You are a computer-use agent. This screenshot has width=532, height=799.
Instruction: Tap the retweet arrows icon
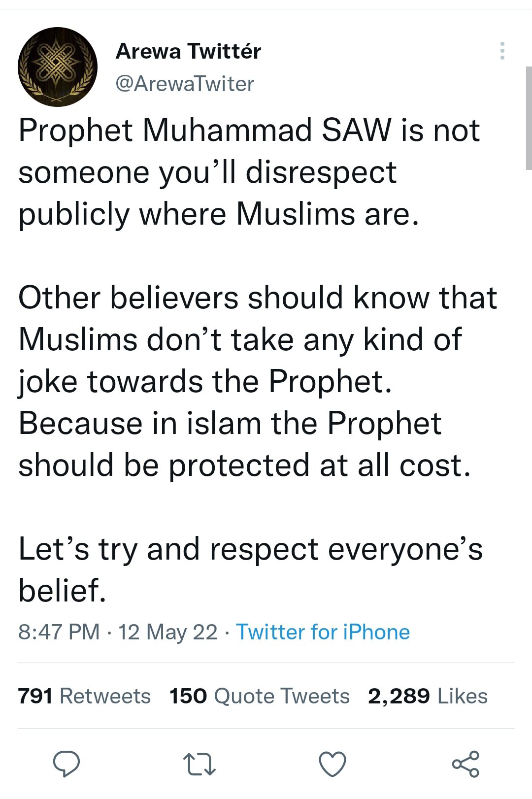click(x=199, y=765)
